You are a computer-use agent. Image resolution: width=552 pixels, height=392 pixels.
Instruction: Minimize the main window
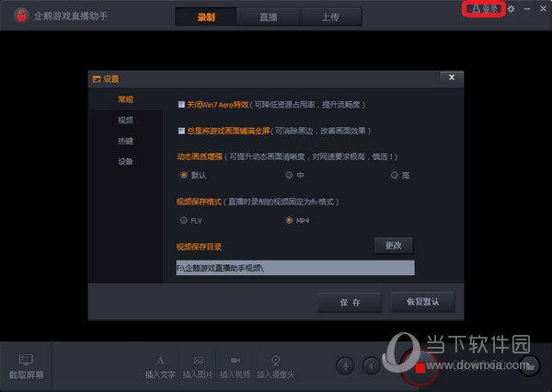point(527,9)
